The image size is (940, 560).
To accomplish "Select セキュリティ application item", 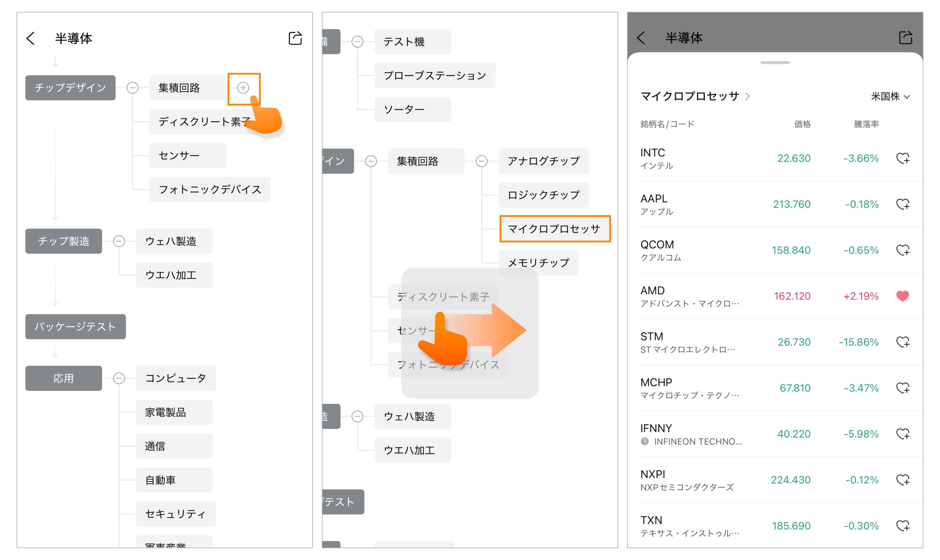I will (x=176, y=514).
